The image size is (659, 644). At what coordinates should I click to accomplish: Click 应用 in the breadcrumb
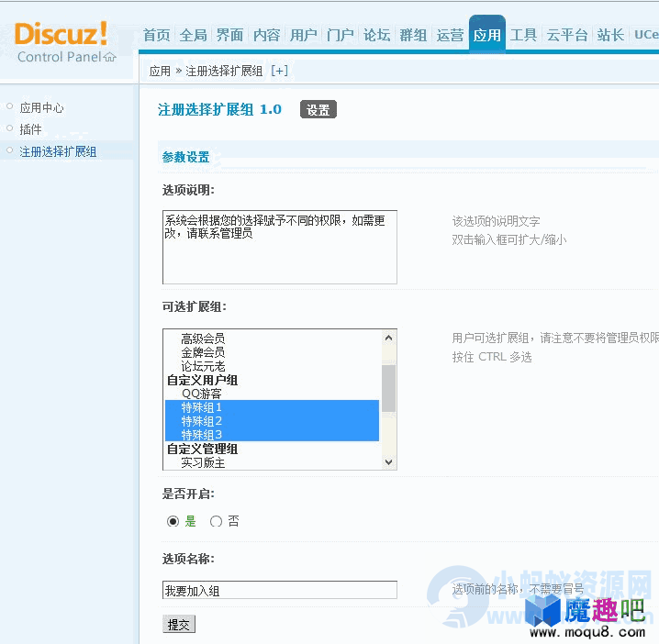pyautogui.click(x=160, y=71)
